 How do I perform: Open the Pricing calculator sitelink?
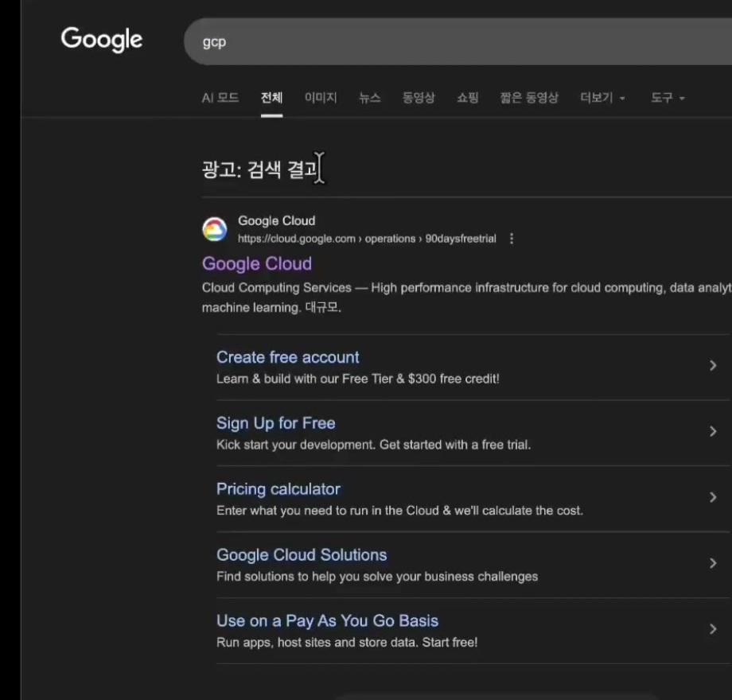[278, 488]
